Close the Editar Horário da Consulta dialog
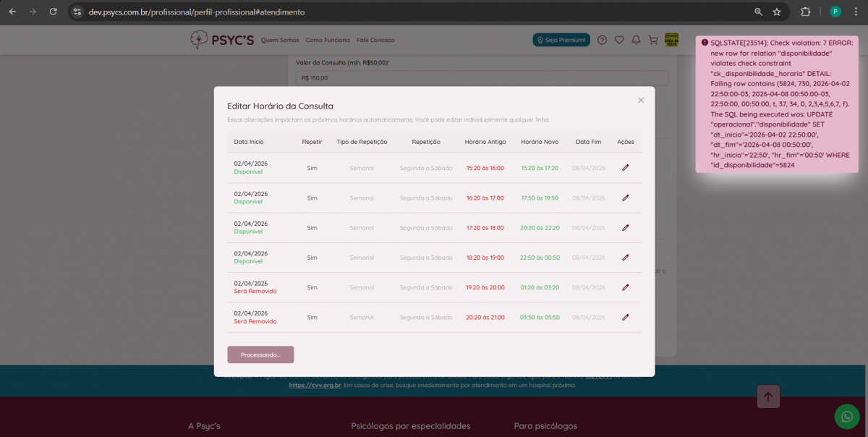 pyautogui.click(x=640, y=101)
